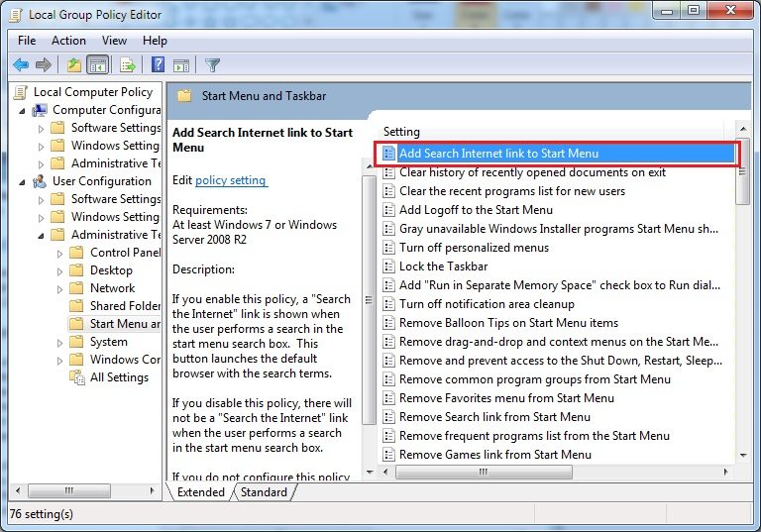This screenshot has width=761, height=532.
Task: Click the Computer Configuration computer icon
Action: [40, 110]
